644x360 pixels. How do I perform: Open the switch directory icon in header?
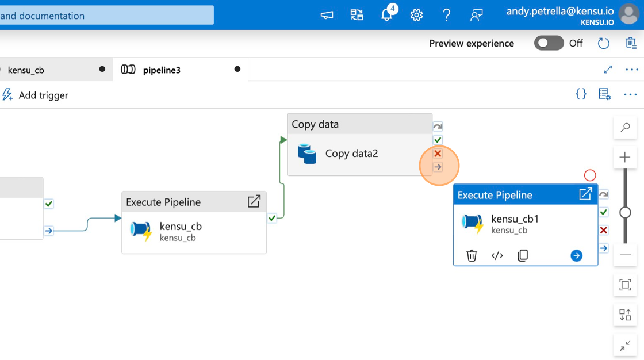(x=356, y=15)
